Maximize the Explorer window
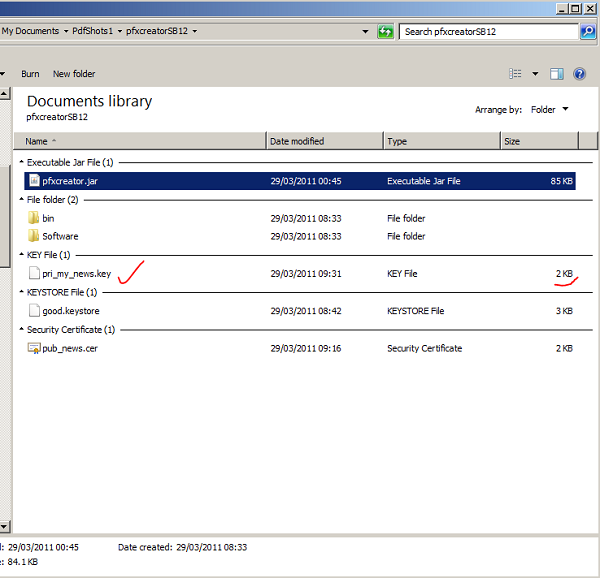The image size is (600, 578). [575, 8]
